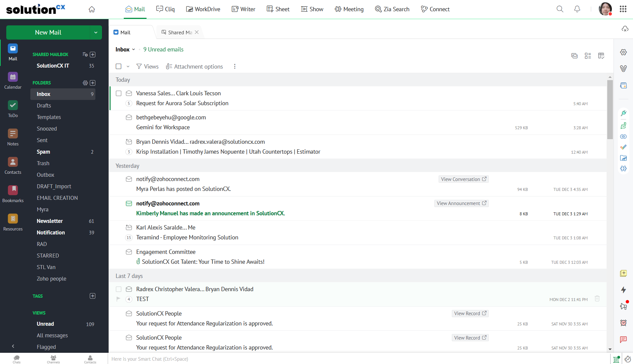Switch to the Shared Ma tab
This screenshot has height=364, width=633.
(177, 32)
